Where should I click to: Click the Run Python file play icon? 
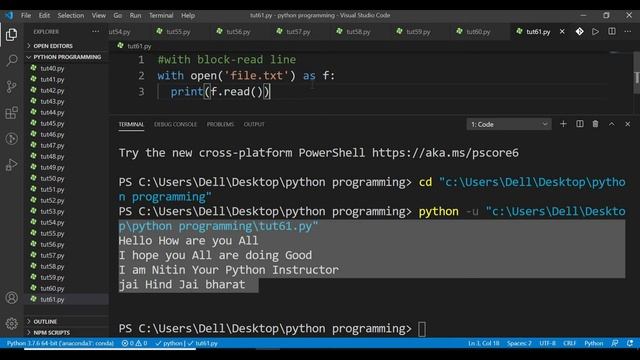point(596,31)
